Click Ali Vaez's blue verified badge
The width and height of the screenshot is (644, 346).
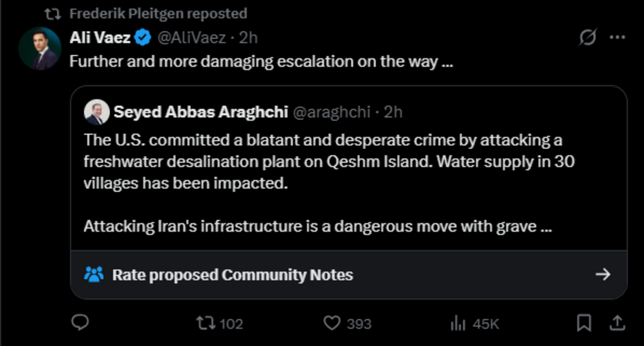click(x=142, y=37)
